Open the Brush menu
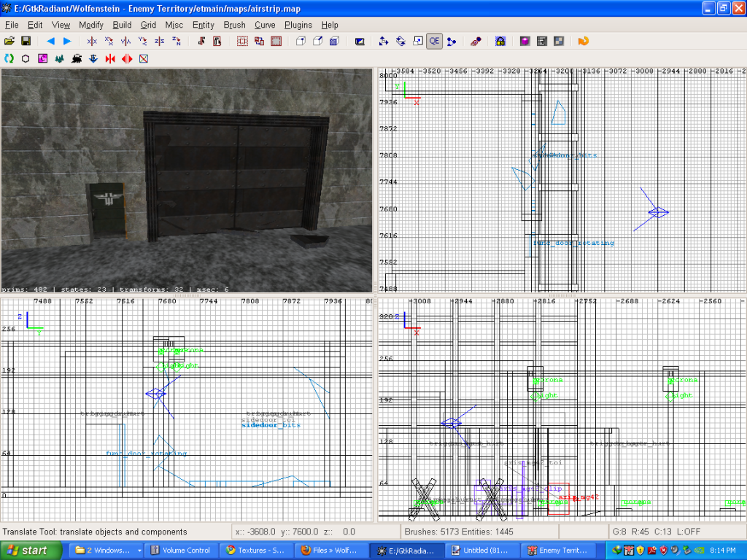Image resolution: width=747 pixels, height=560 pixels. coord(234,25)
